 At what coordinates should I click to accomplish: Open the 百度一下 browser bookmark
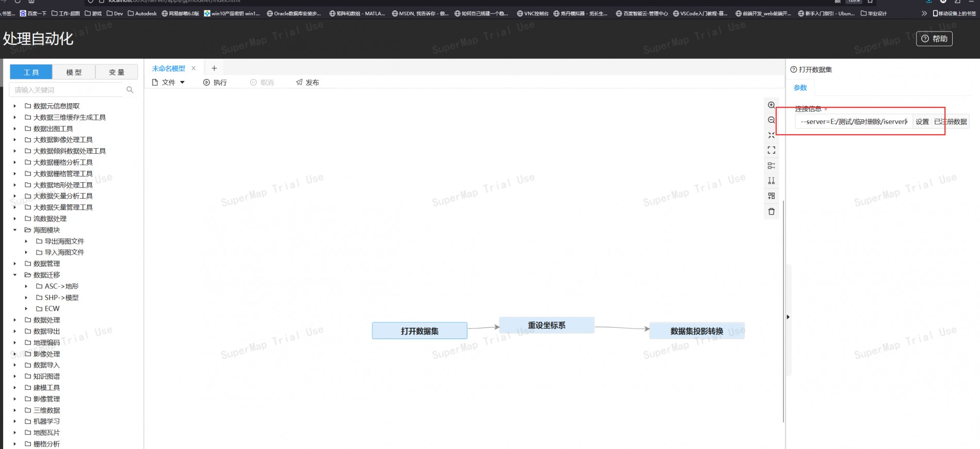tap(33, 13)
